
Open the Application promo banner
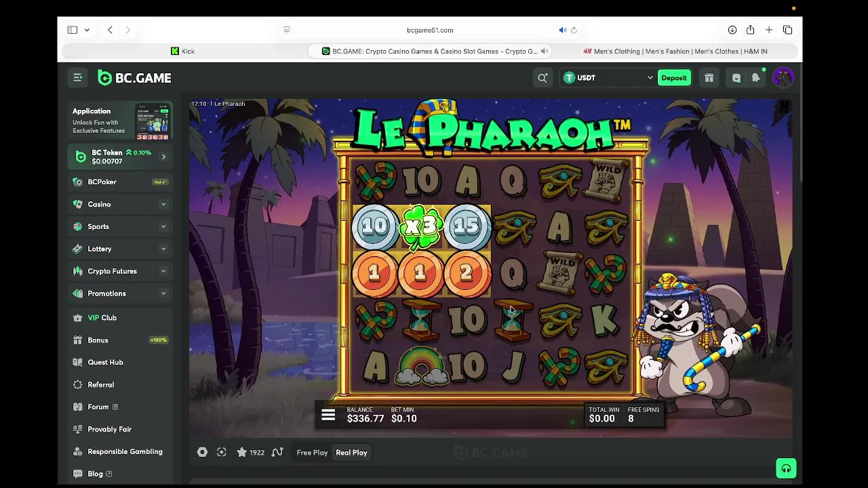coord(120,121)
